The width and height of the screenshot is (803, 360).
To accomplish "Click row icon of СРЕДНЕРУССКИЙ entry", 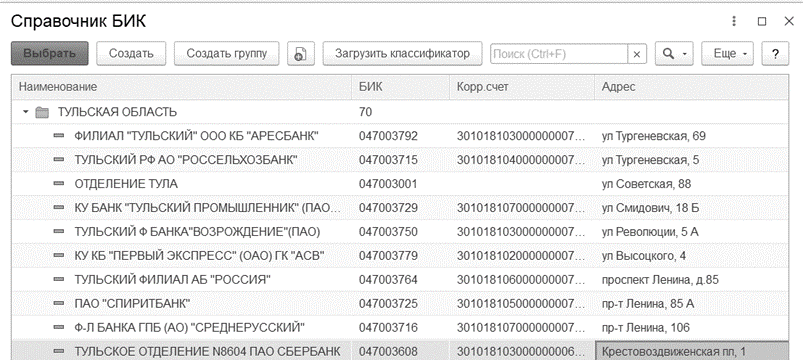I will 59,327.
